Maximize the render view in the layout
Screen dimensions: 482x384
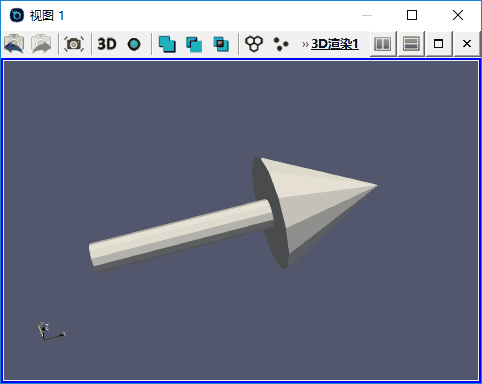(x=439, y=44)
